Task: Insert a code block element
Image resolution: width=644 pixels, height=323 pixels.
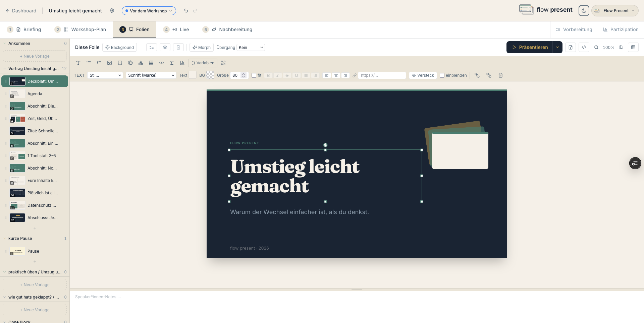Action: coord(161,63)
